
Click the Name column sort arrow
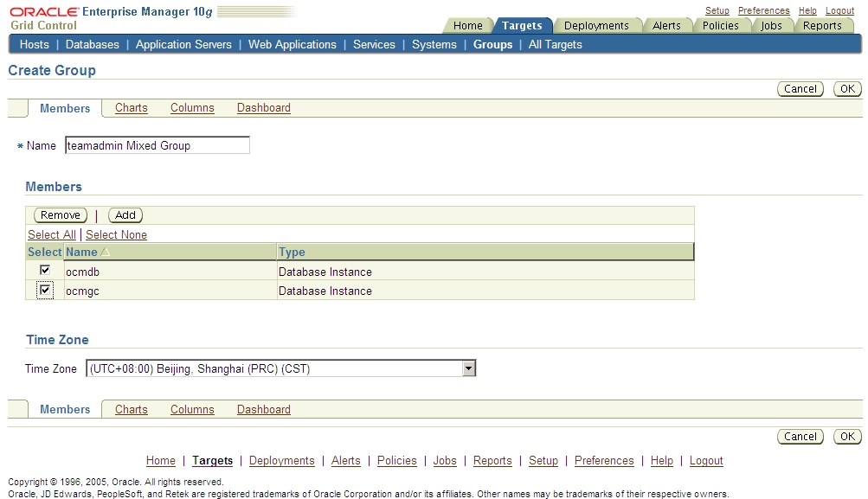click(106, 253)
